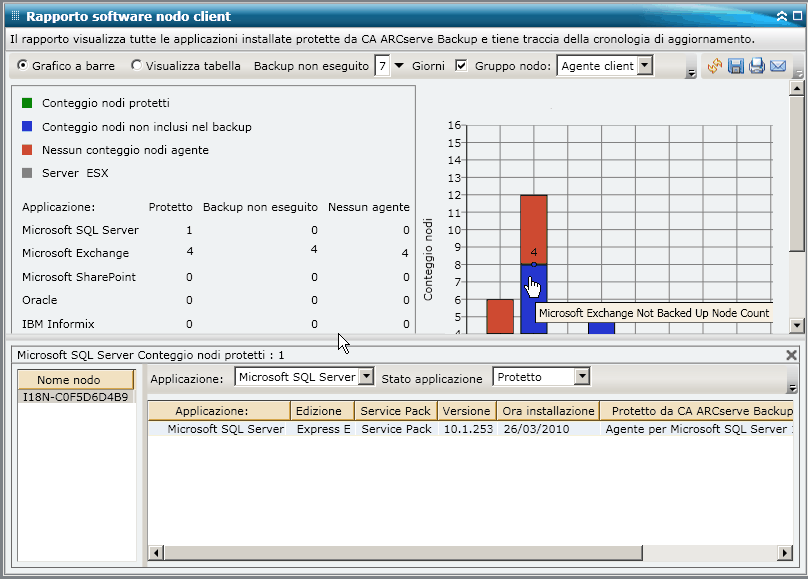Email the report
The width and height of the screenshot is (808, 579).
point(778,66)
